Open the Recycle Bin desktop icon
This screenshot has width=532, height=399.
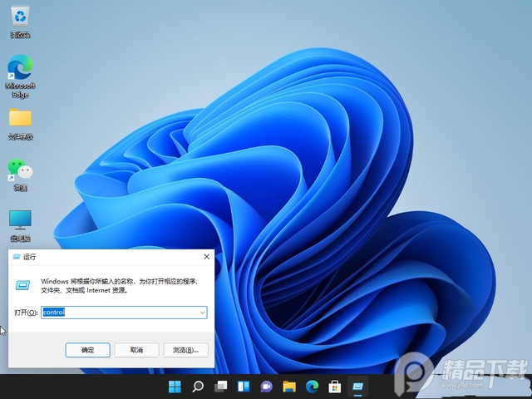tap(20, 22)
